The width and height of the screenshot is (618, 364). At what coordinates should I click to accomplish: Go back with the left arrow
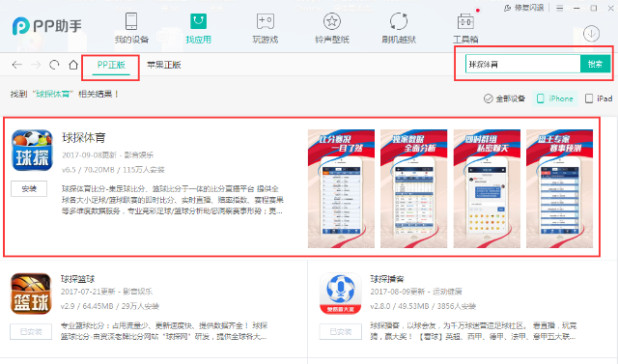pos(17,65)
